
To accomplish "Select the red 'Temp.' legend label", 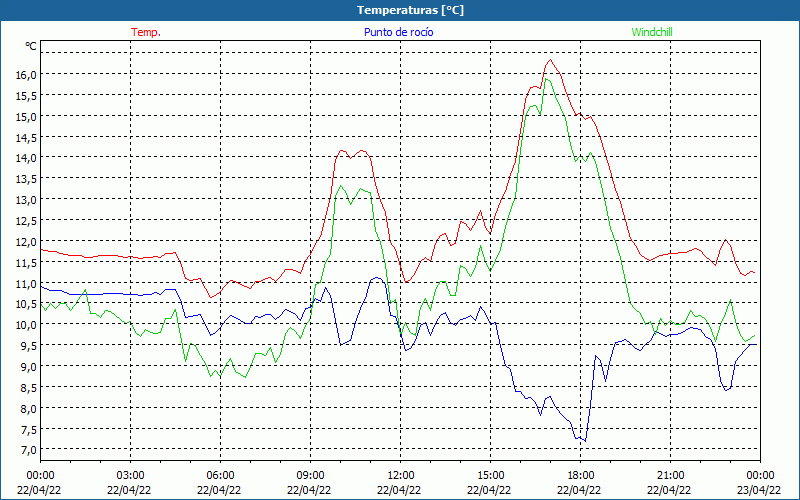I will pos(146,32).
